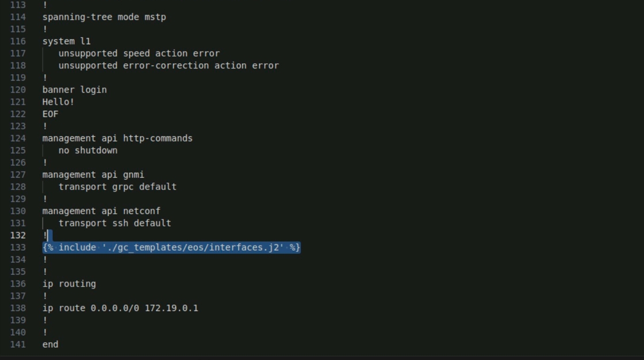Click 'unsupported error-correction action error' line

coord(168,66)
